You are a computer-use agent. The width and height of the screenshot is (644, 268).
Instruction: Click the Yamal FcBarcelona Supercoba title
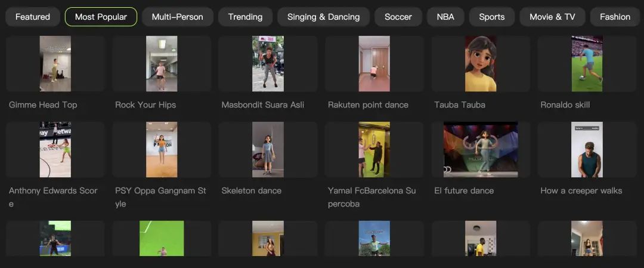(371, 197)
